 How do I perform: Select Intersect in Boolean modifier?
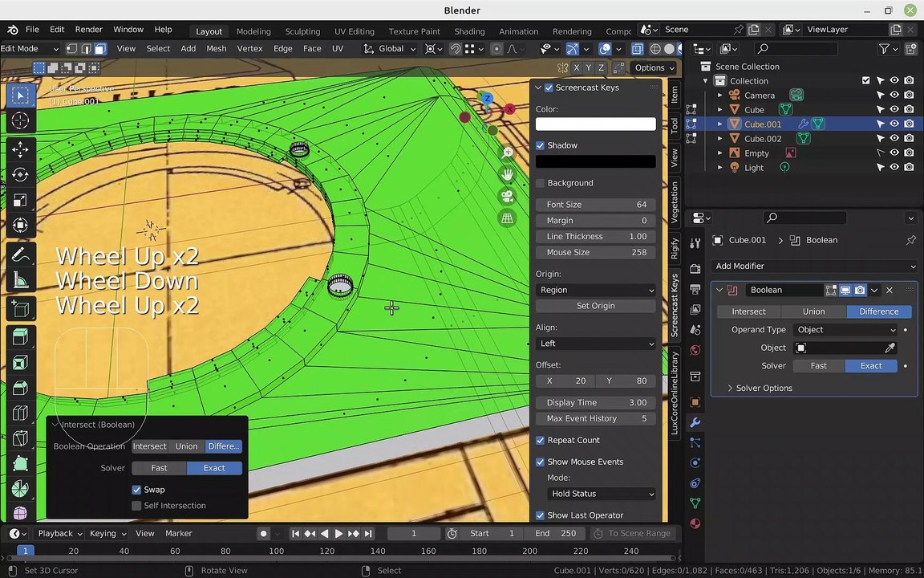(749, 312)
